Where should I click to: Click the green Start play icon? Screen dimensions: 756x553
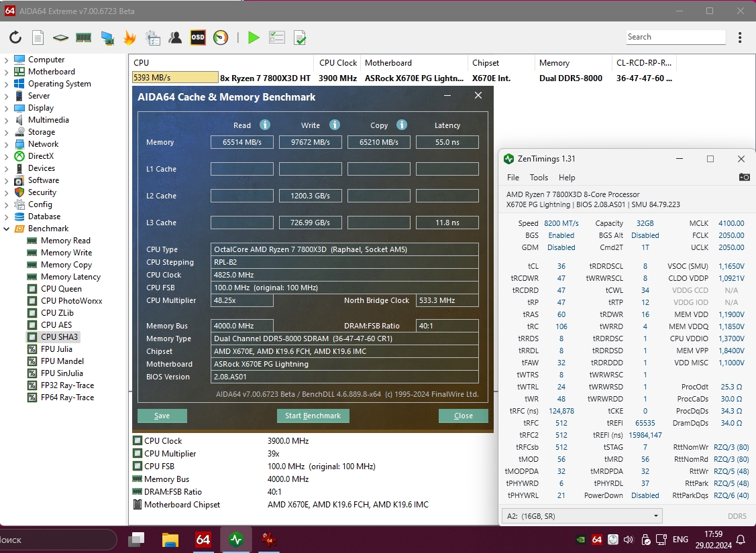coord(254,38)
